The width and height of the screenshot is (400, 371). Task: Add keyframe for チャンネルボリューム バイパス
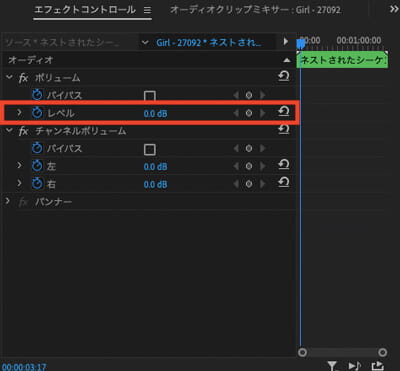coord(249,148)
